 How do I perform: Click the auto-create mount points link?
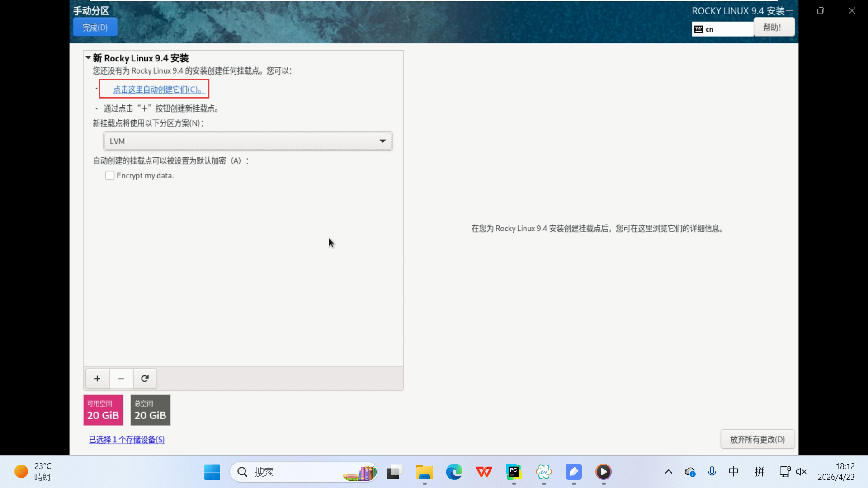(x=158, y=89)
